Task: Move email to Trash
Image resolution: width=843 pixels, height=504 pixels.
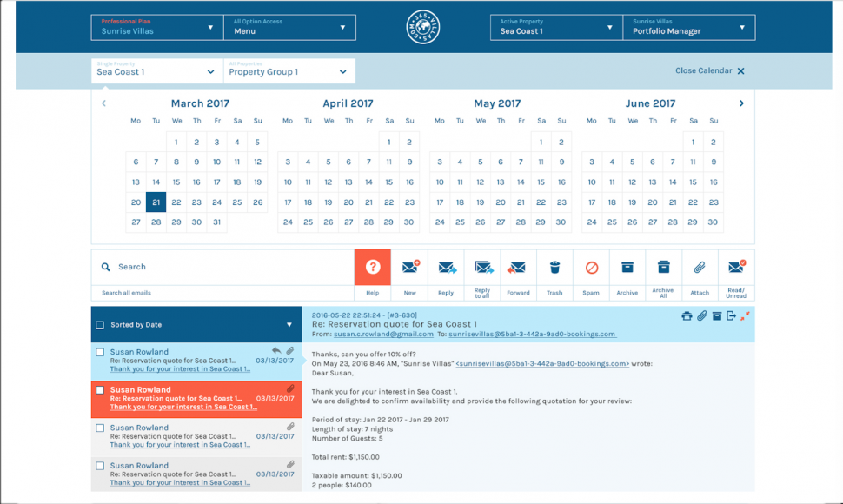Action: pyautogui.click(x=554, y=267)
